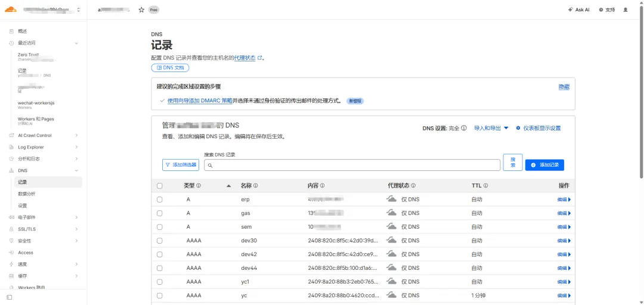Click the sort arrow in the 类型 column
The height and width of the screenshot is (305, 644).
[x=229, y=186]
